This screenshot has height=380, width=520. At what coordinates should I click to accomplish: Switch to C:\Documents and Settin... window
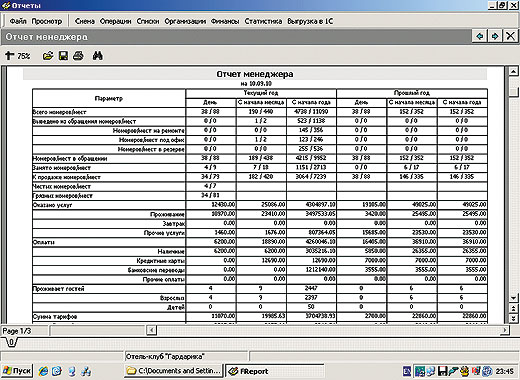tap(174, 371)
